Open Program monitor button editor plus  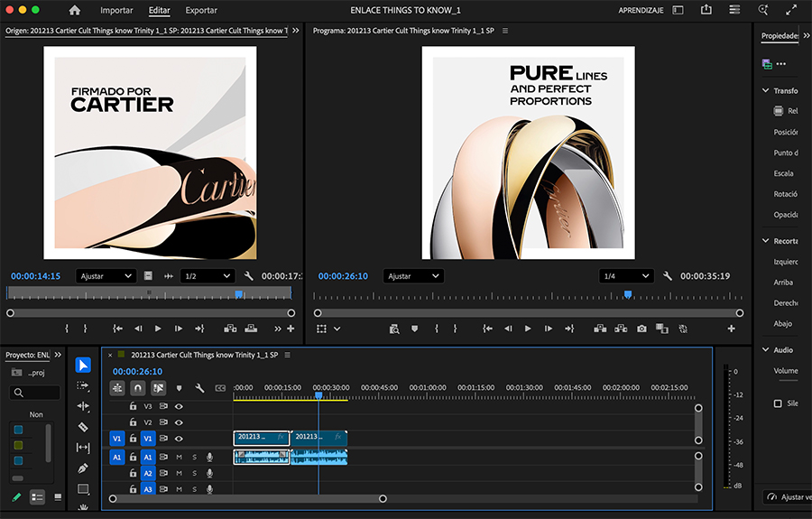pos(731,329)
